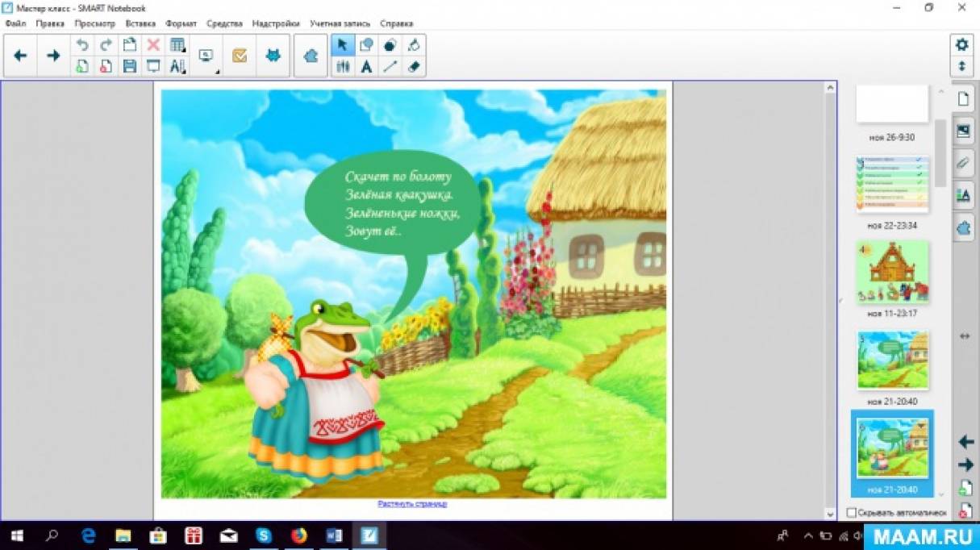Launch the response assessment checkmark tool
The height and width of the screenshot is (550, 980).
(240, 56)
